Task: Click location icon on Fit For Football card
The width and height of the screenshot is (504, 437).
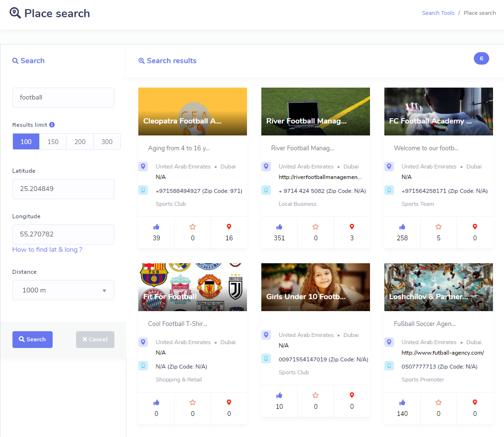Action: coord(143,342)
